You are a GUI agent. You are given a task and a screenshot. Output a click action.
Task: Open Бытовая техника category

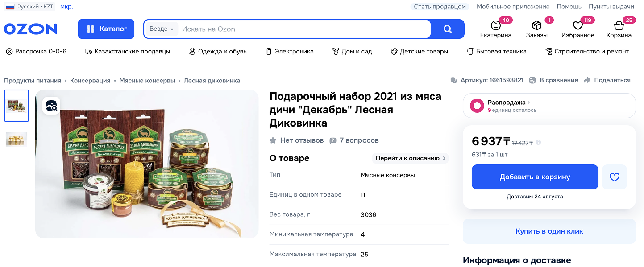click(x=496, y=52)
